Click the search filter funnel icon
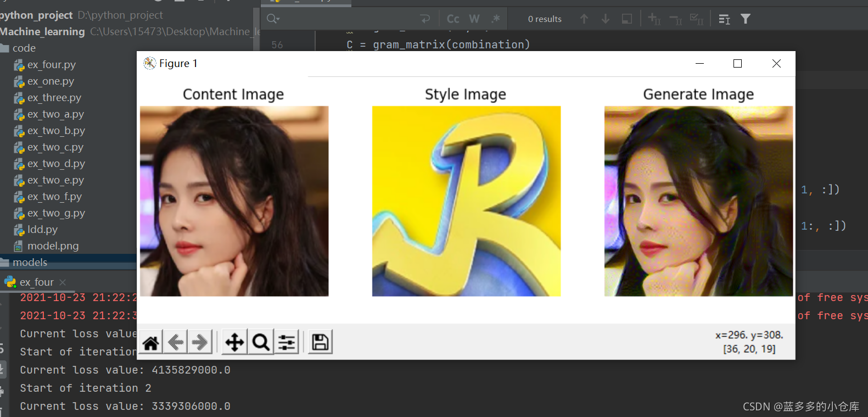Image resolution: width=868 pixels, height=417 pixels. pyautogui.click(x=745, y=19)
